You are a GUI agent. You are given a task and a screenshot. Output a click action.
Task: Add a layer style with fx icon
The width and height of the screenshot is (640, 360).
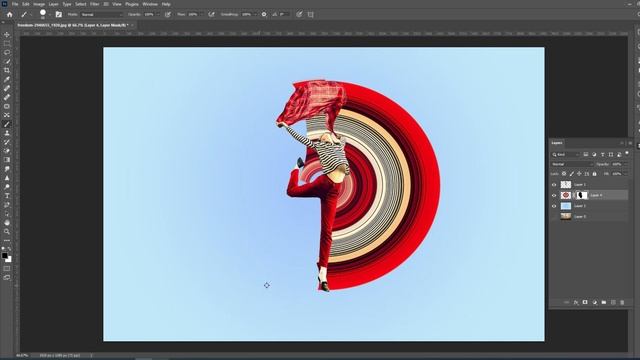tap(576, 302)
